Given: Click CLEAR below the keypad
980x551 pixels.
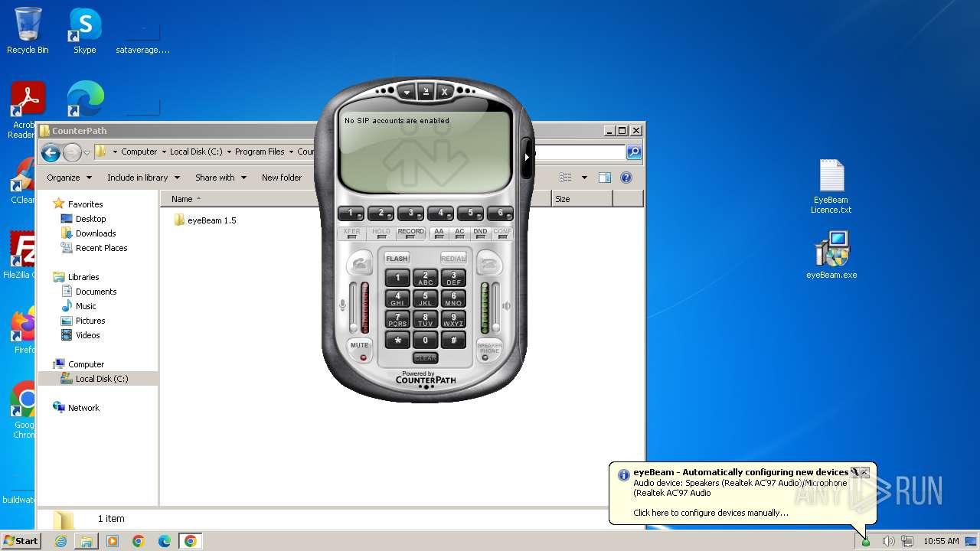Looking at the screenshot, I should tap(426, 357).
